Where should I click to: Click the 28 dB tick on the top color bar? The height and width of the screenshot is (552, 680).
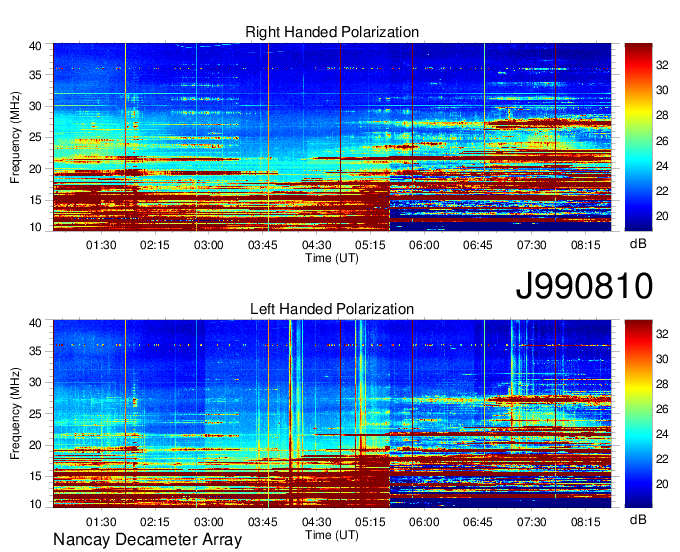pos(662,115)
